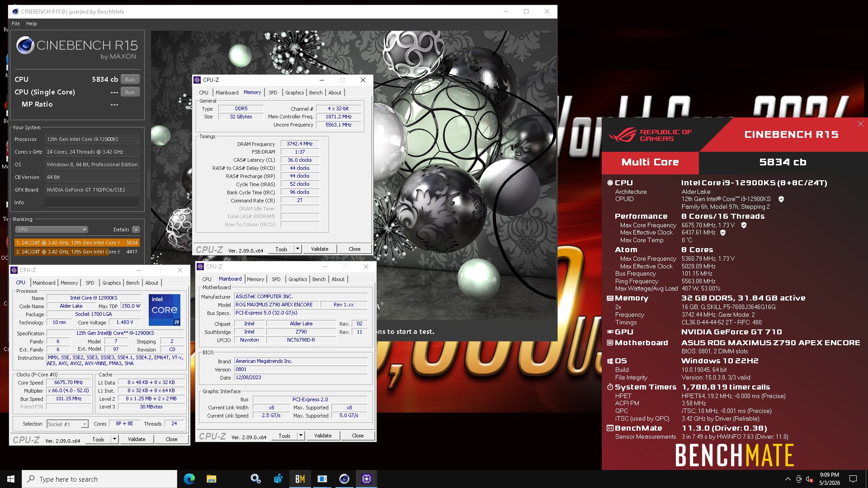Click the taskbar clock showing 9:09 PM
The height and width of the screenshot is (488, 868).
(x=829, y=479)
